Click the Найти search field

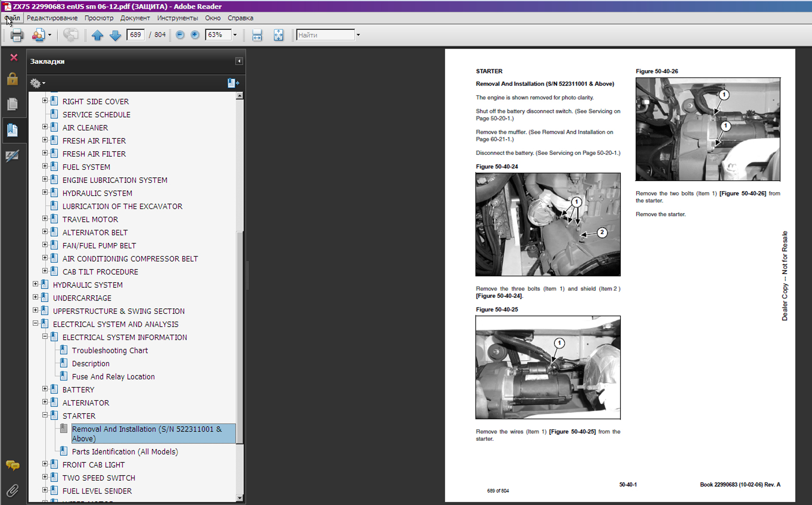pyautogui.click(x=325, y=35)
